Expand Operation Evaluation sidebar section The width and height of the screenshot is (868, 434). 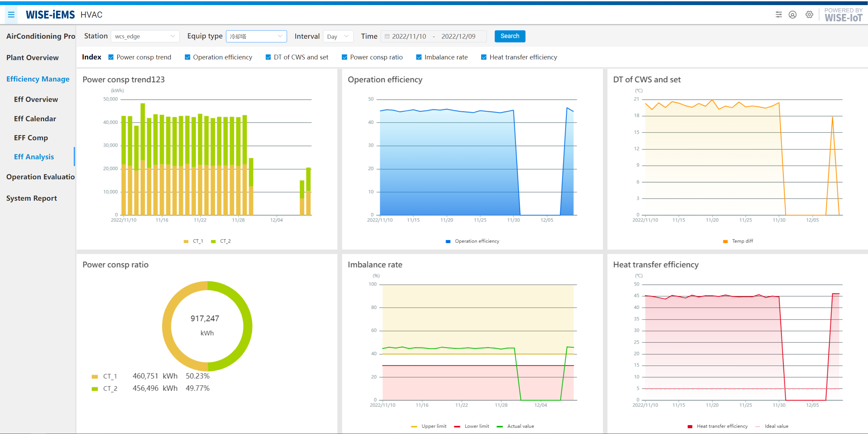[x=40, y=177]
